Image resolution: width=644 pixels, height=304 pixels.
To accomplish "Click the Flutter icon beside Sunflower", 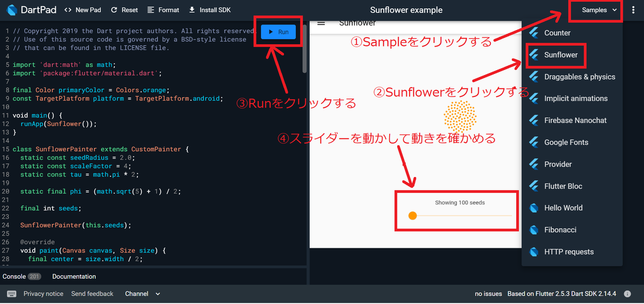I will click(533, 55).
